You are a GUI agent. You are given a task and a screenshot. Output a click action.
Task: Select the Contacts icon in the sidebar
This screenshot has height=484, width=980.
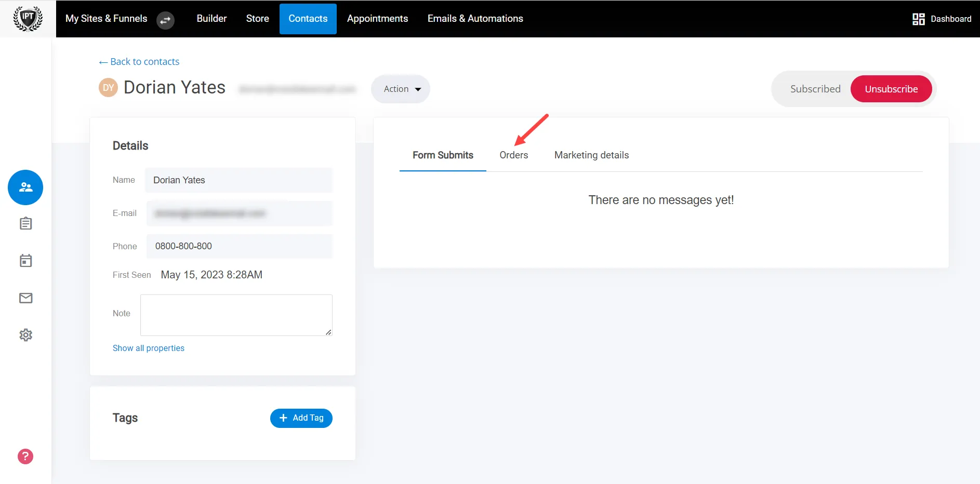[x=25, y=187]
